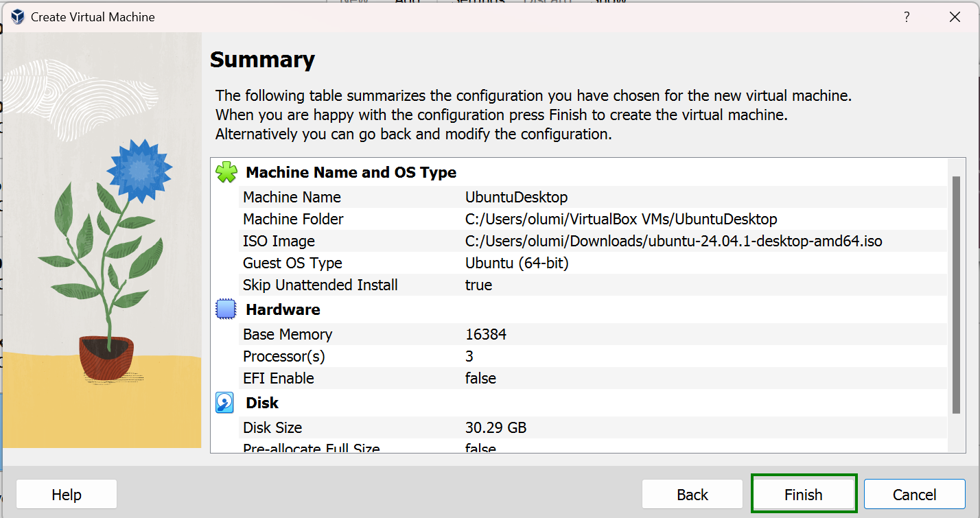
Task: Click the ISO Image row label
Action: click(279, 241)
